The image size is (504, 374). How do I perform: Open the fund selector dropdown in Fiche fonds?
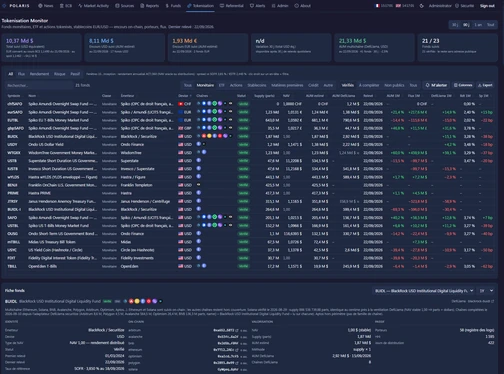coord(424,291)
